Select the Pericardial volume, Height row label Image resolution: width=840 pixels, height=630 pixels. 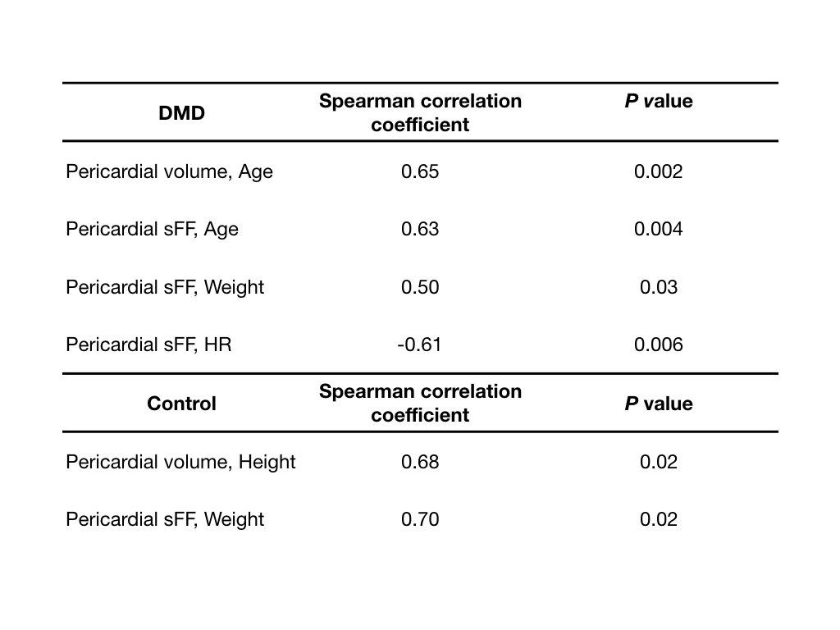coord(180,462)
